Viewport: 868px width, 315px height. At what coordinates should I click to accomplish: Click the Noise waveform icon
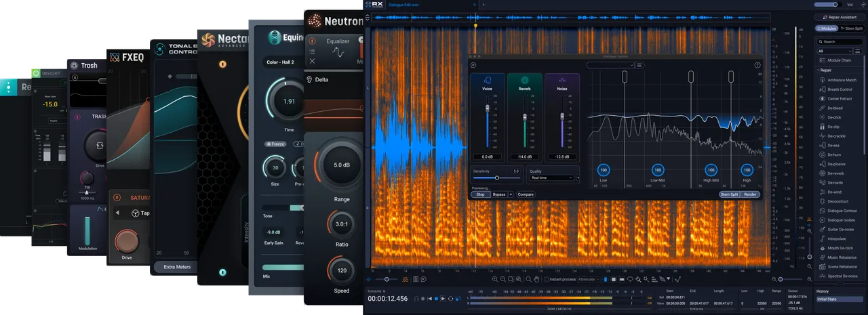[x=561, y=80]
